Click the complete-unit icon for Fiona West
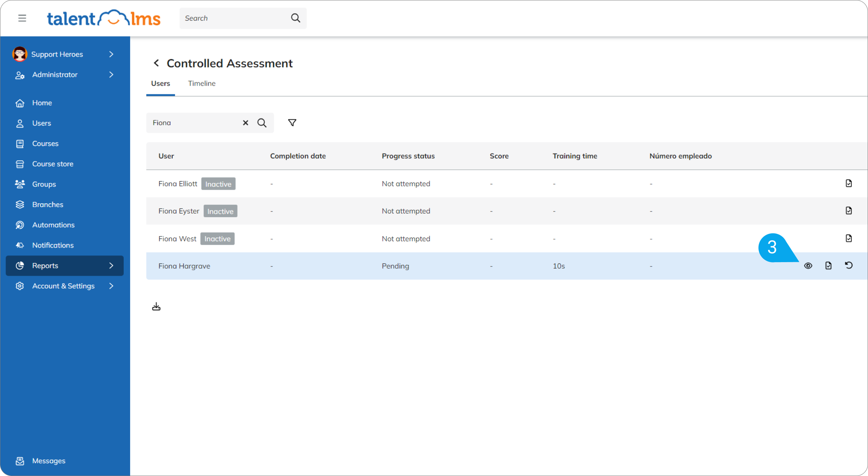The height and width of the screenshot is (476, 868). pos(849,238)
